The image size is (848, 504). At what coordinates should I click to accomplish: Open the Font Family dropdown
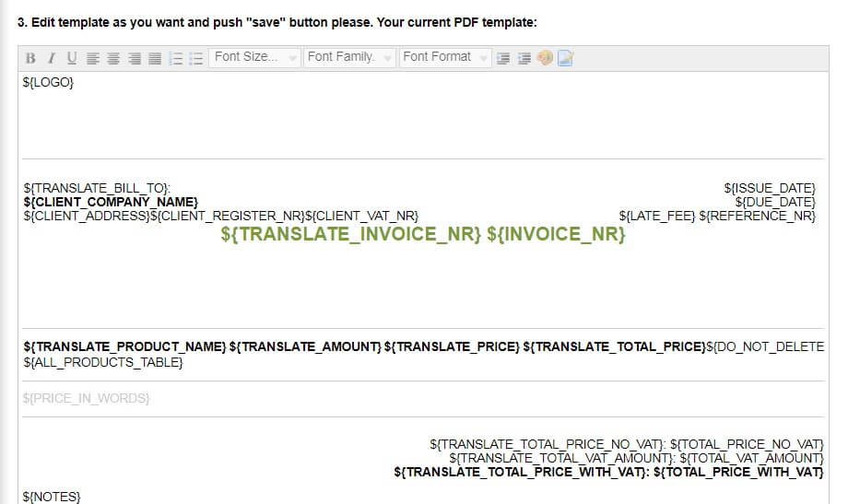coord(349,57)
